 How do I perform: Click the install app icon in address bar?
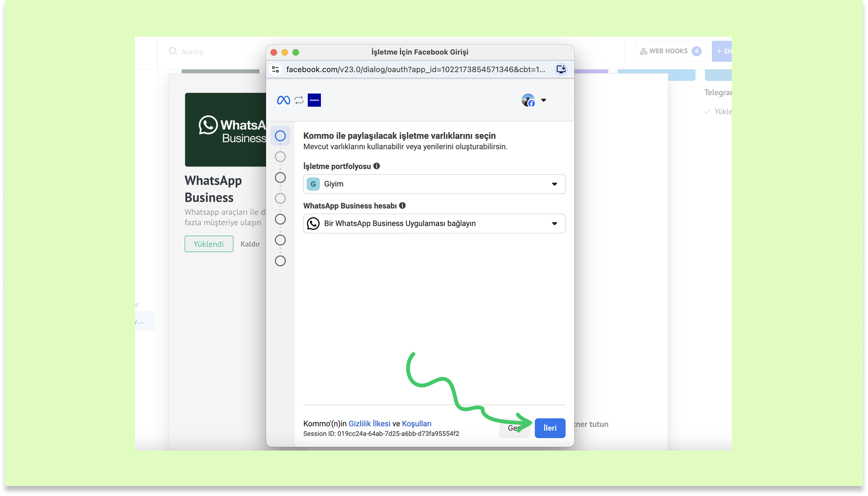[560, 69]
